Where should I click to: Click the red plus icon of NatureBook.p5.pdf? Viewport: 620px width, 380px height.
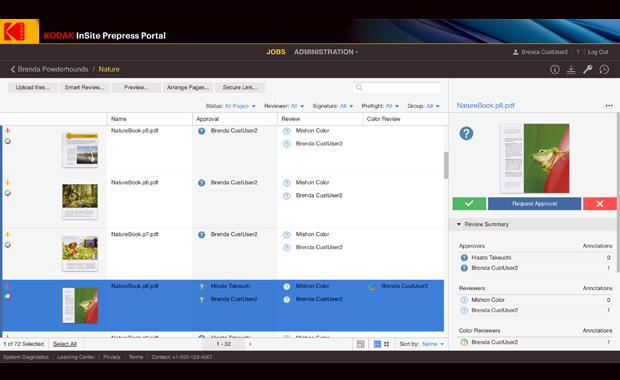tap(8, 130)
